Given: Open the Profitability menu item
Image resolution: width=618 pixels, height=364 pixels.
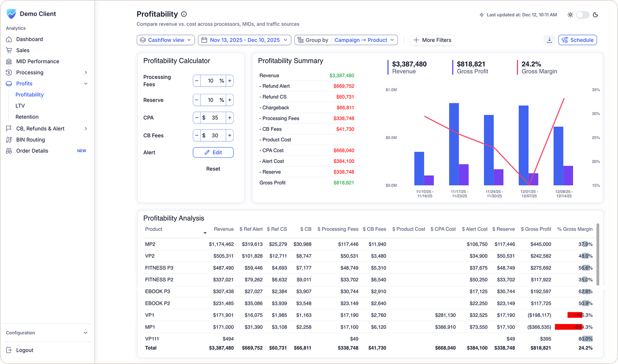Looking at the screenshot, I should coord(30,95).
